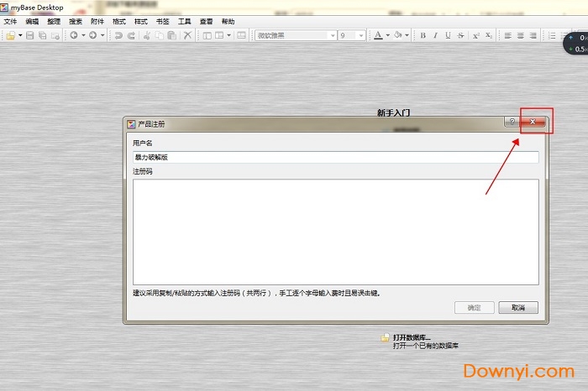Close the 产品注册 dialog
Viewport: 588px width, 391px height.
(535, 123)
